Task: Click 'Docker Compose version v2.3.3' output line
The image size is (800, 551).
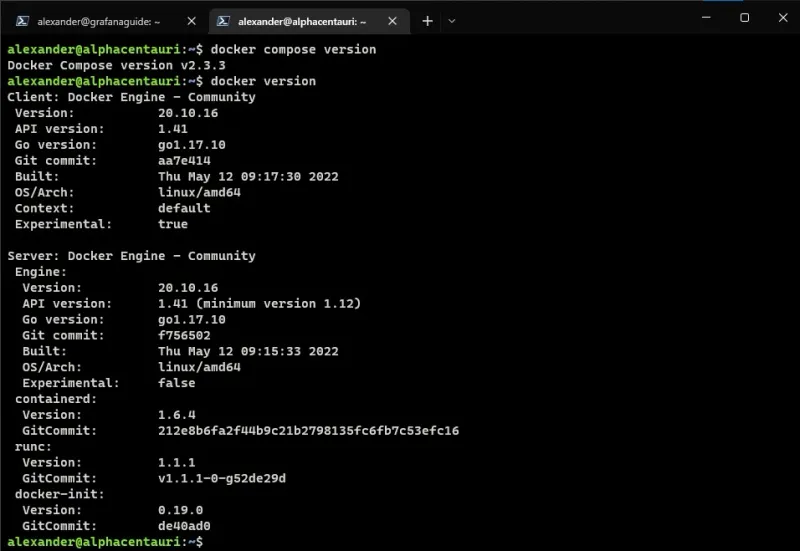Action: click(x=116, y=65)
